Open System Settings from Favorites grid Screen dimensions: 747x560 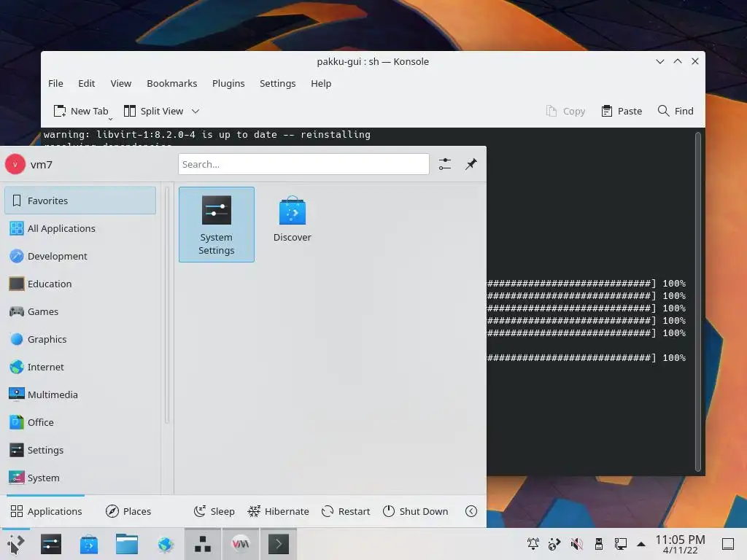pos(216,225)
